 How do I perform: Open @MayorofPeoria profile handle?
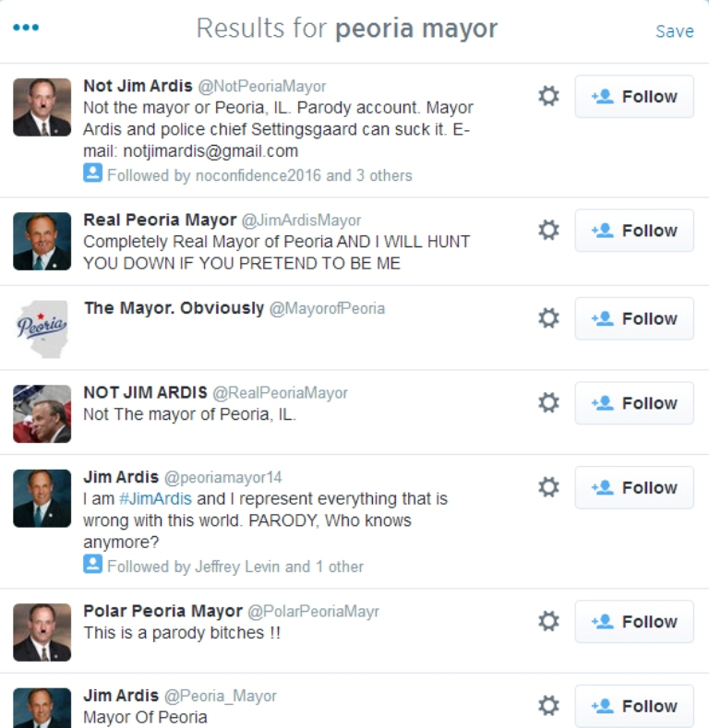tap(327, 309)
